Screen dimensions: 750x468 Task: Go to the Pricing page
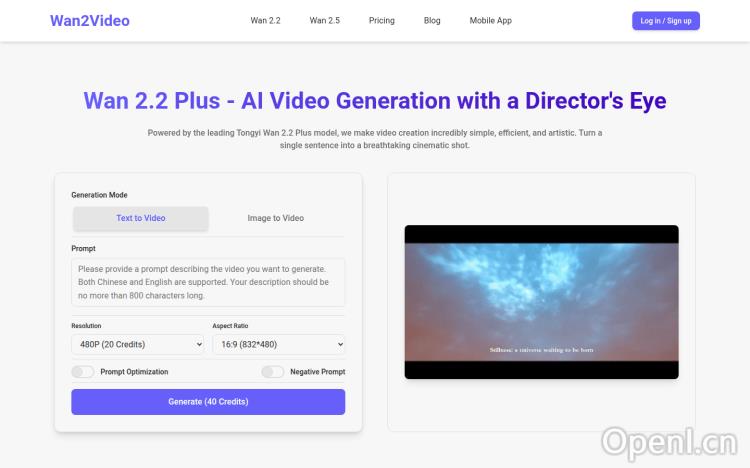(382, 21)
